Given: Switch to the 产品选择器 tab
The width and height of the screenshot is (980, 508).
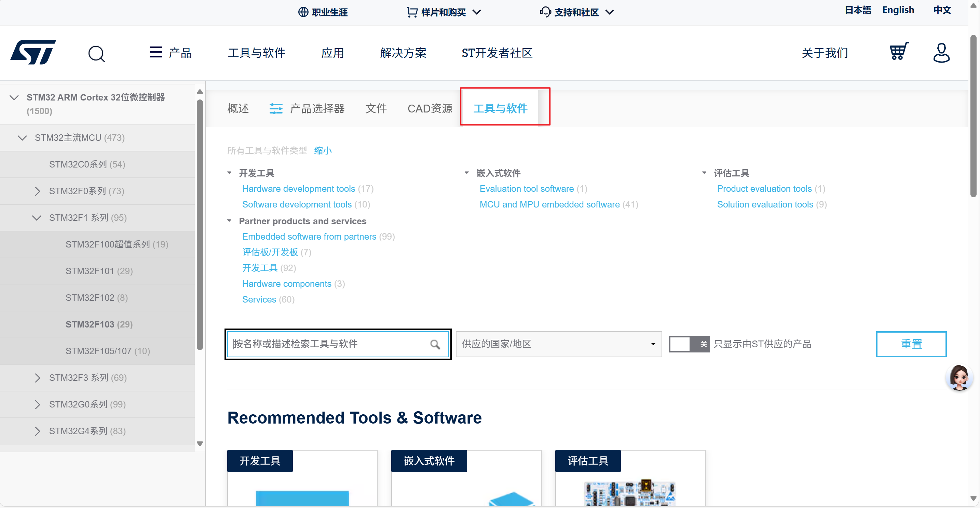Looking at the screenshot, I should point(307,108).
